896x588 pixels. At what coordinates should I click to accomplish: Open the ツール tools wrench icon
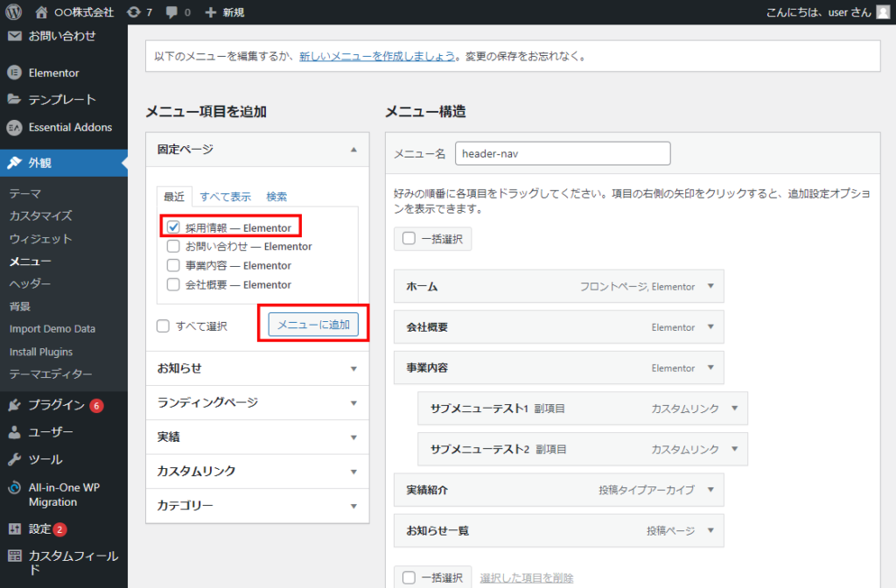[14, 459]
